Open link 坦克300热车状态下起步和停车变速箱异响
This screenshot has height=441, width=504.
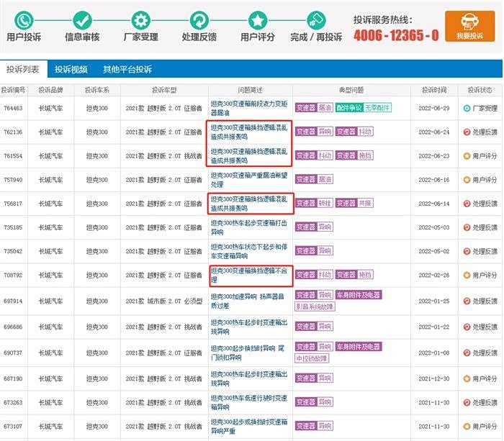click(249, 251)
